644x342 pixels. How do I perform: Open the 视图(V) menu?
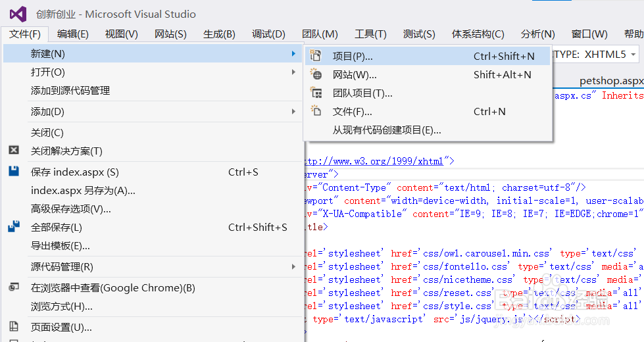tap(121, 34)
